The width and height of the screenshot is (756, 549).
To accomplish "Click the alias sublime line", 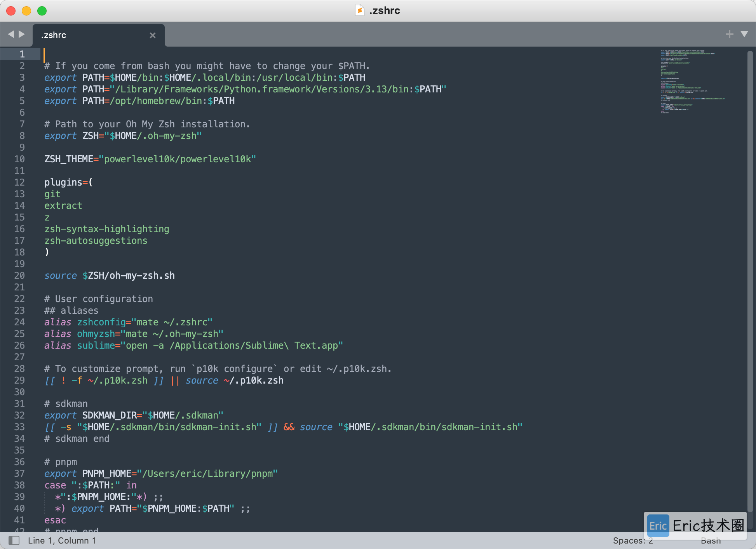I will [193, 345].
